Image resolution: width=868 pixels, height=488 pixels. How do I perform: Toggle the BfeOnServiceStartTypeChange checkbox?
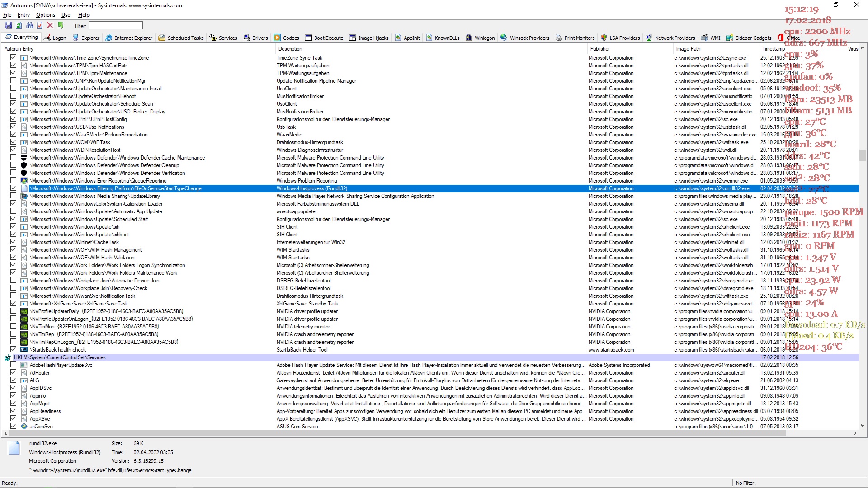tap(13, 188)
